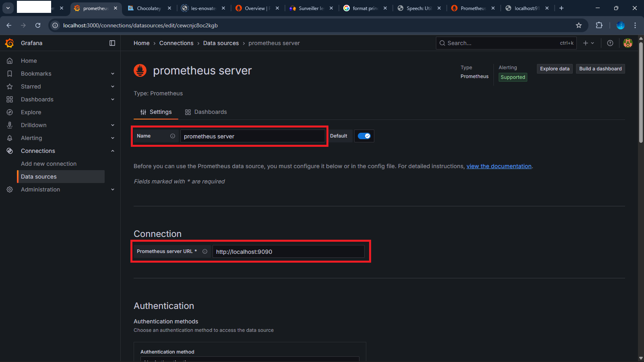Go back in browser history
Viewport: 644px width, 362px height.
pyautogui.click(x=9, y=25)
